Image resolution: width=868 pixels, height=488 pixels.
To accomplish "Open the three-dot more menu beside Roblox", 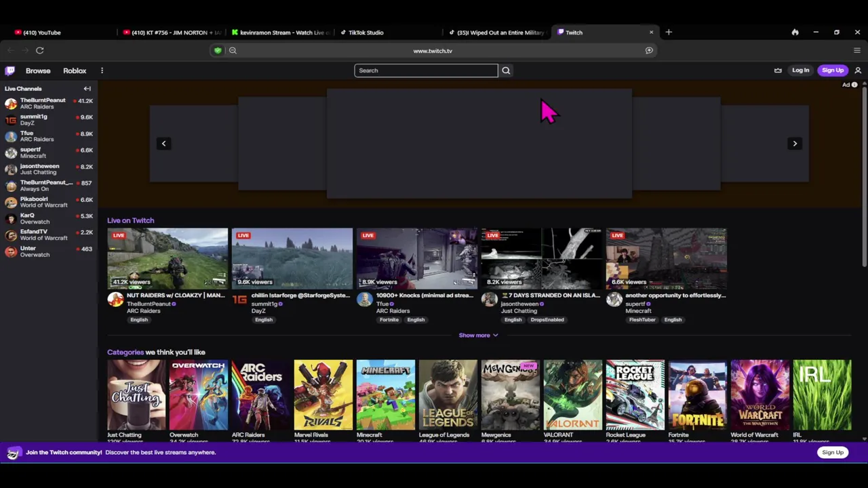I will (x=102, y=70).
